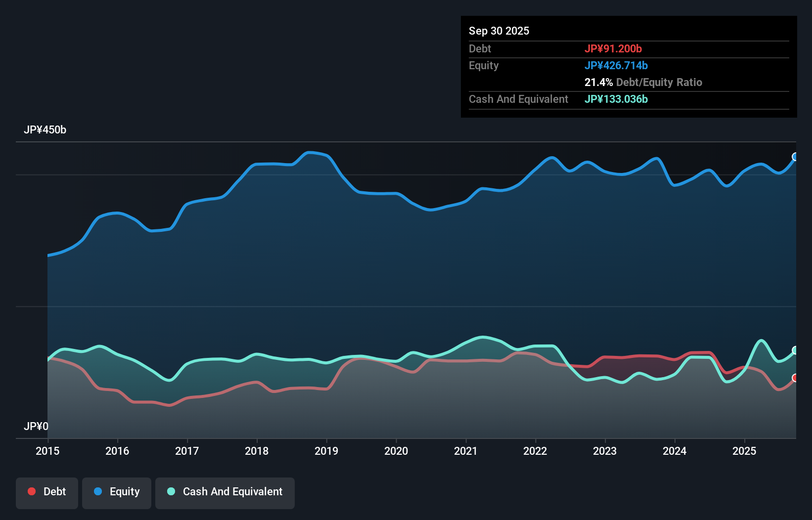
Task: Click the JP¥450b axis label
Action: 45,130
